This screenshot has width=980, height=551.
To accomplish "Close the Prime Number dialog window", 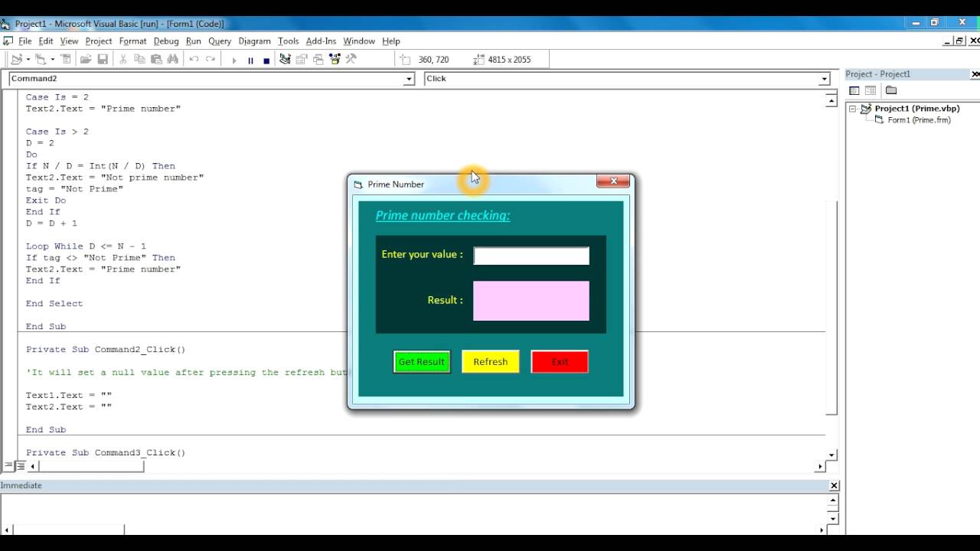I will click(x=613, y=181).
